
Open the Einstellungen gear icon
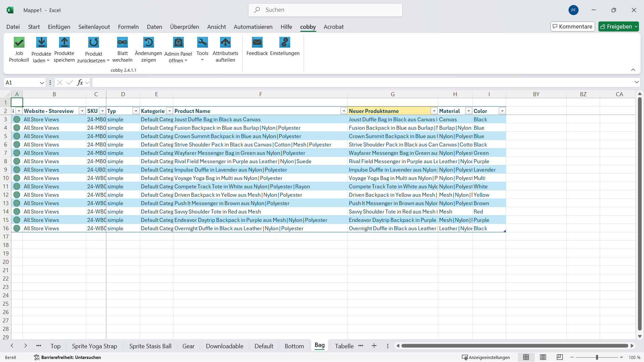tap(284, 43)
